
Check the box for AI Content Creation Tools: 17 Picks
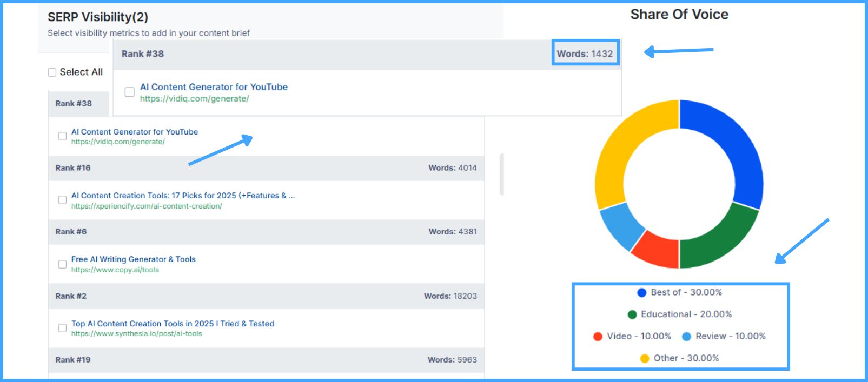(62, 200)
